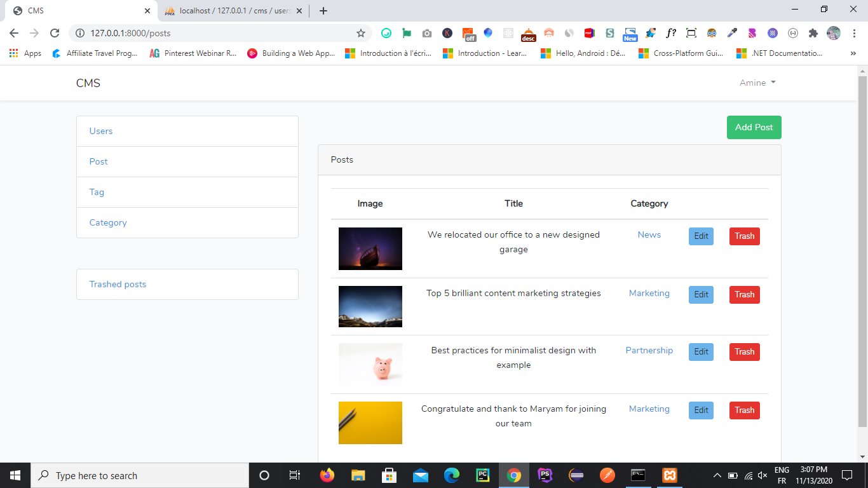The width and height of the screenshot is (868, 488).
Task: Click the mountains night thumbnail
Action: click(370, 306)
